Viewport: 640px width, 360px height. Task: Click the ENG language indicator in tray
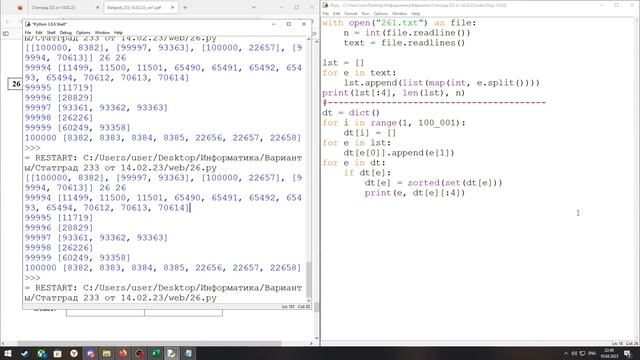pyautogui.click(x=592, y=353)
